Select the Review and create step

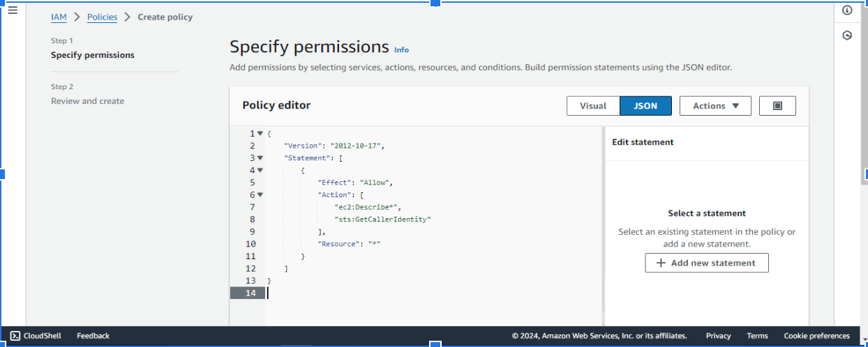click(87, 101)
